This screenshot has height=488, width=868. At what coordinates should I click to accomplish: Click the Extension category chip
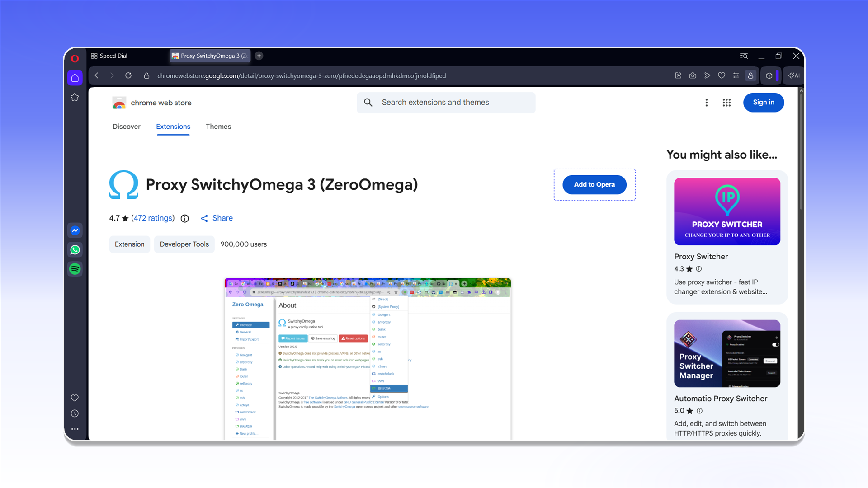[x=130, y=244]
